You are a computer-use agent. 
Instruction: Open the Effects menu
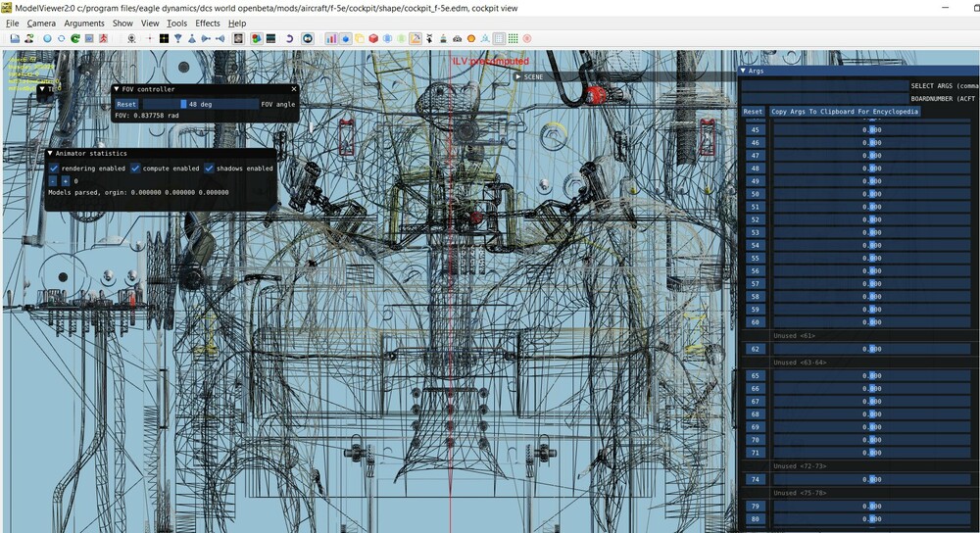208,24
